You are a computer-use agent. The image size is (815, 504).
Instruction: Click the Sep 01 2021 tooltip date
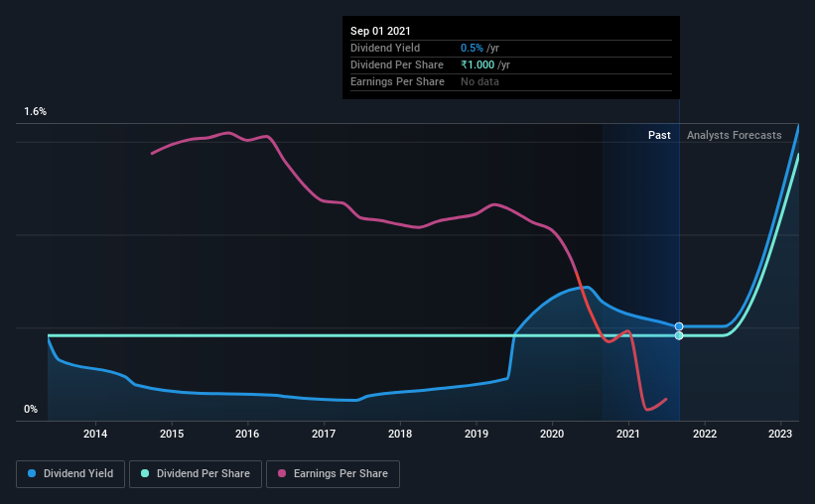[380, 31]
